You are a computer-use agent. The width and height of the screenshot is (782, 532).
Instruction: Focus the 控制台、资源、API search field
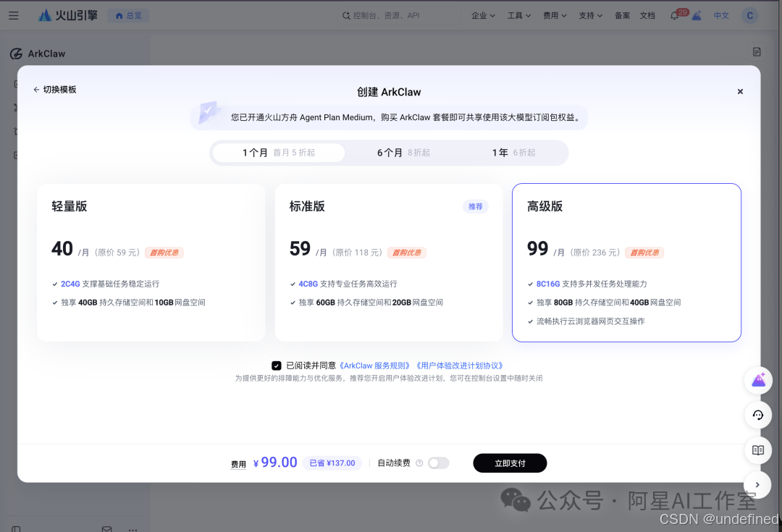[x=399, y=15]
